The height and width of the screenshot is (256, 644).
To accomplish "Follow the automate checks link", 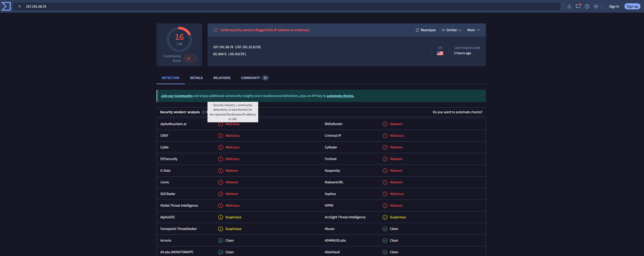I will click(x=340, y=96).
